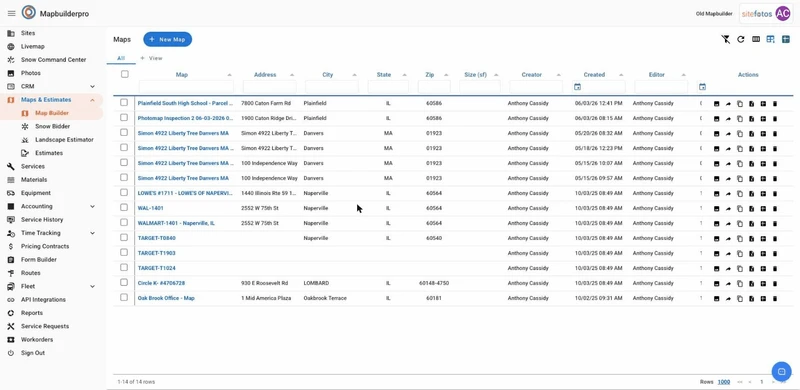
Task: Click the 930 E Roosevelt Rd address cell
Action: click(x=265, y=283)
